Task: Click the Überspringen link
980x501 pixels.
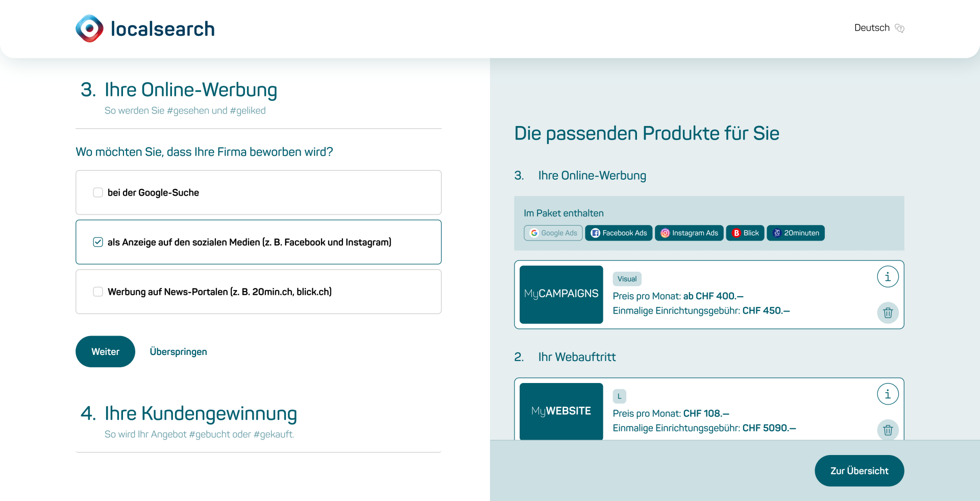Action: [178, 351]
